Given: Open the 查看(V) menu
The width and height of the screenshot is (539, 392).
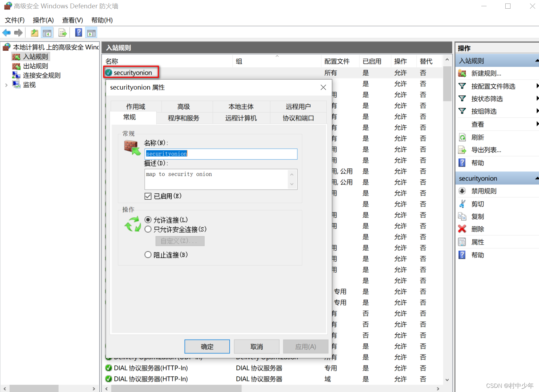Looking at the screenshot, I should point(73,20).
